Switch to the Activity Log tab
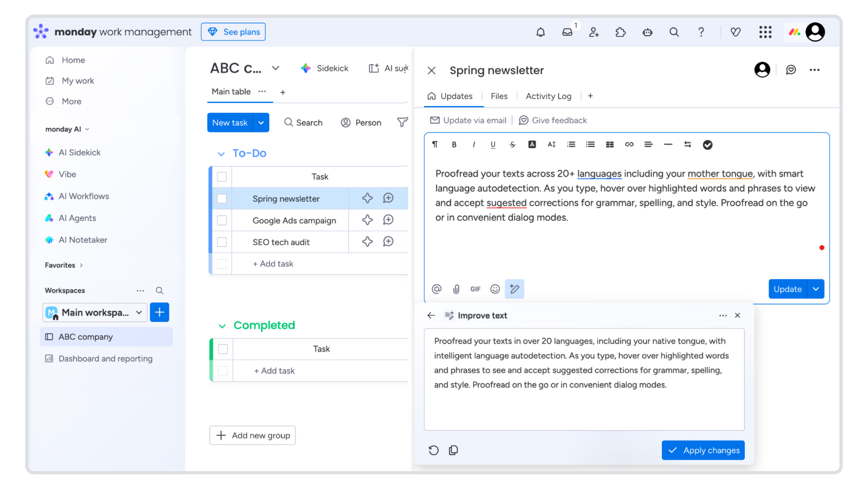 548,96
